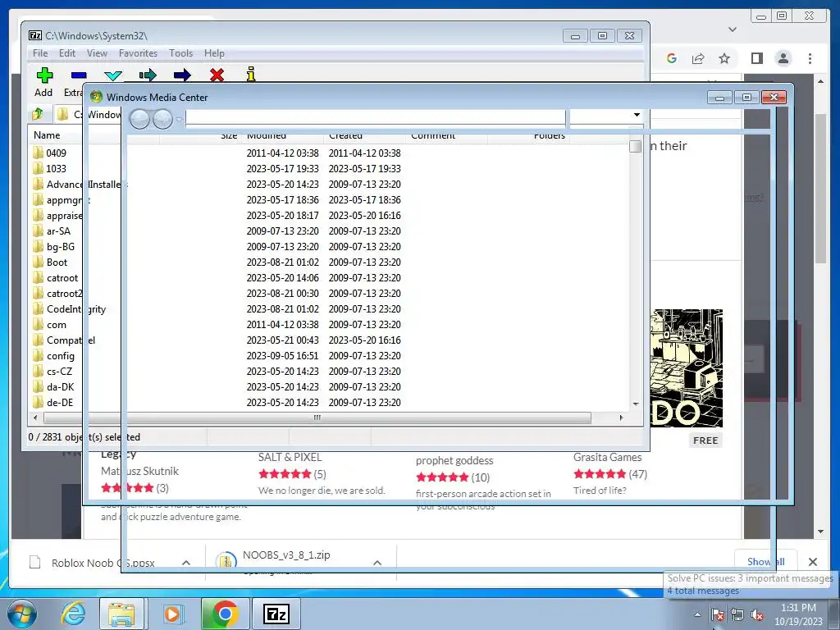Open Windows Media Player taskbar icon
840x630 pixels.
(172, 614)
